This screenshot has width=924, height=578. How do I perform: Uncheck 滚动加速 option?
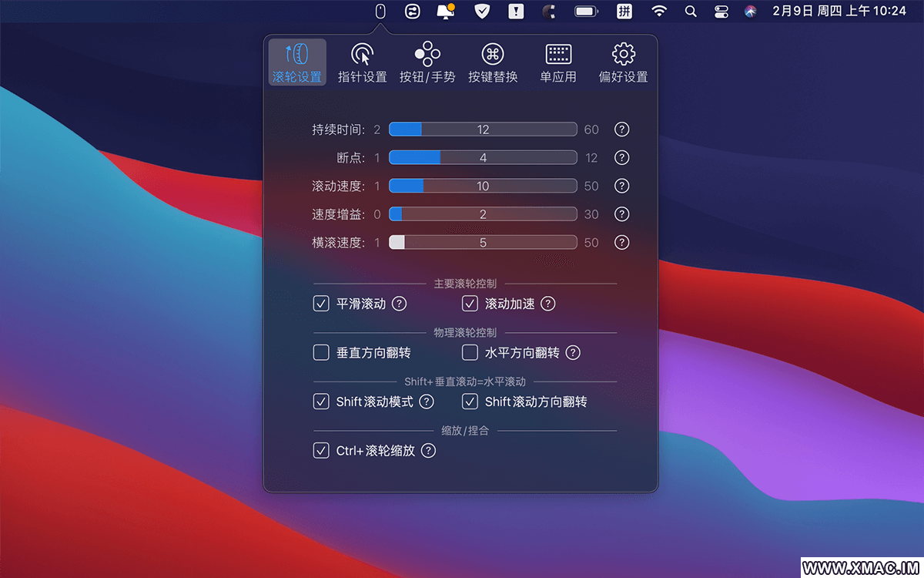pyautogui.click(x=470, y=304)
